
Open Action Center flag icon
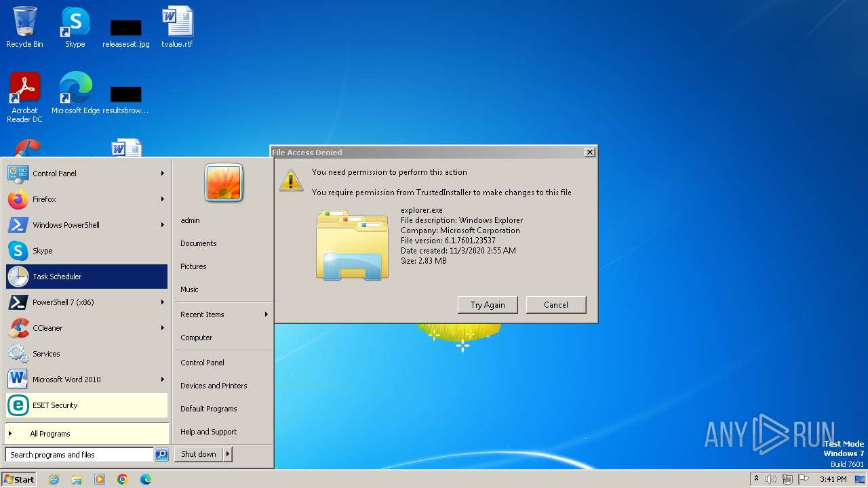pos(804,479)
